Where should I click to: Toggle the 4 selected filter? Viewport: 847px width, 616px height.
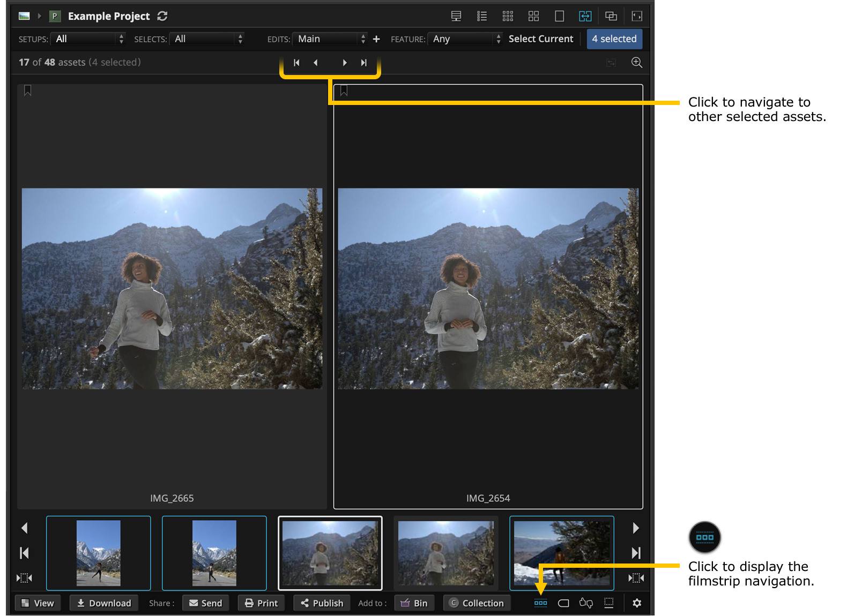614,39
